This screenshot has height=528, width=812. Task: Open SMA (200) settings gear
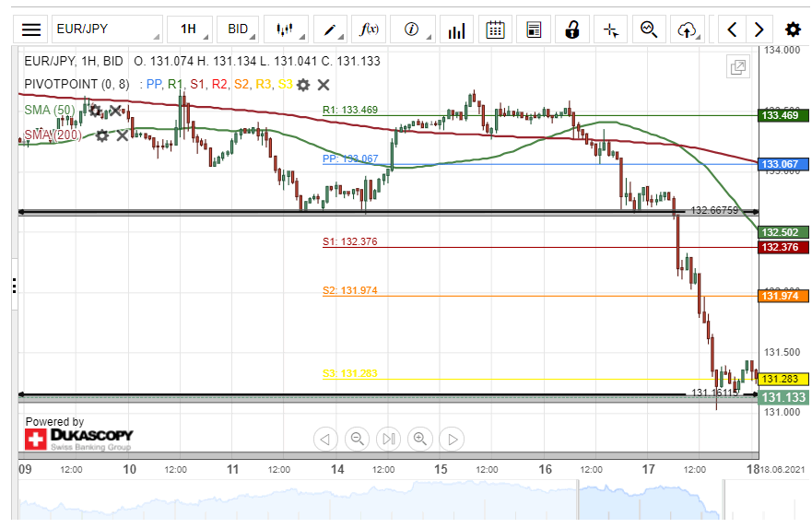click(102, 135)
